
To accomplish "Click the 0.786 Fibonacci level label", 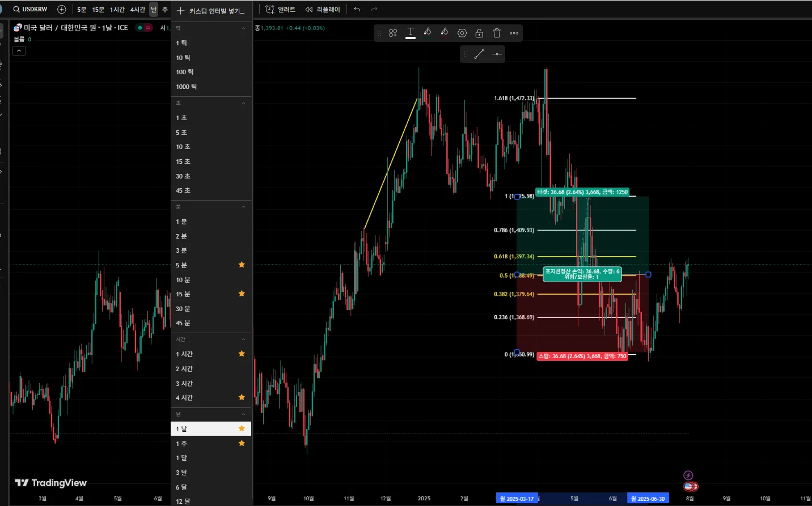I will click(x=514, y=230).
